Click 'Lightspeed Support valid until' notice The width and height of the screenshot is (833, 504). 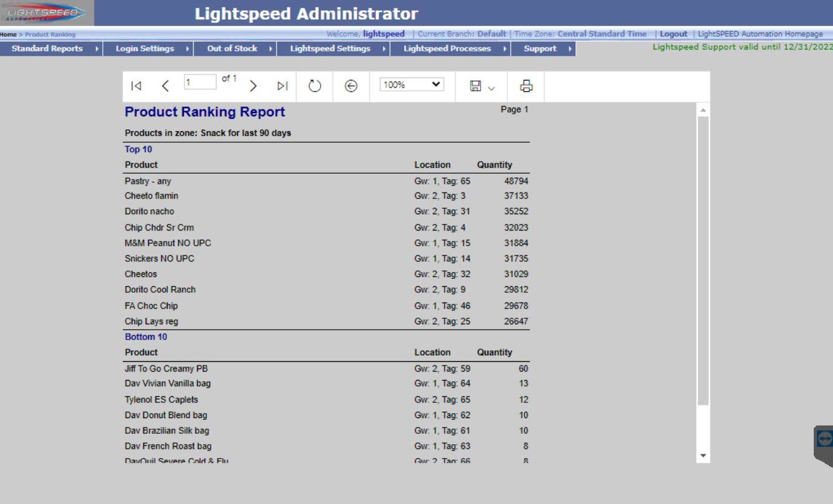click(x=743, y=48)
